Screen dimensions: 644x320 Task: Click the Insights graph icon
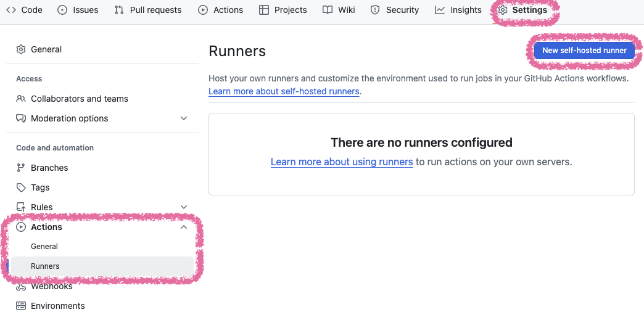pyautogui.click(x=440, y=10)
